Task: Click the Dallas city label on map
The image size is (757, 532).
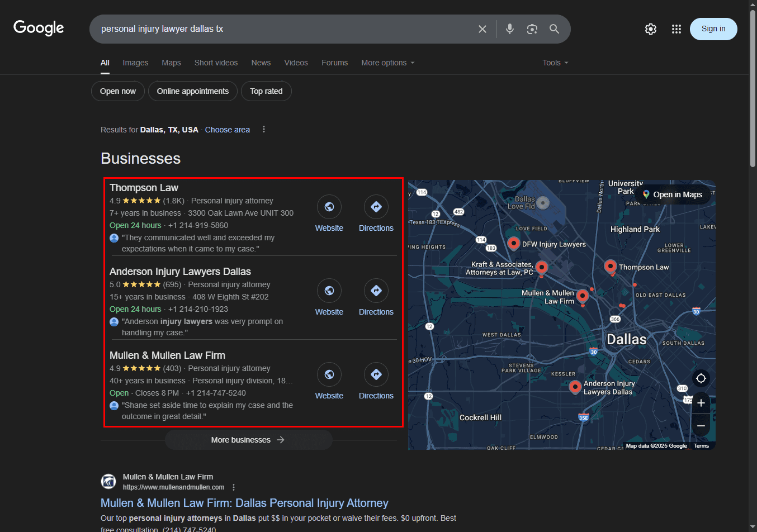Action: pos(626,339)
